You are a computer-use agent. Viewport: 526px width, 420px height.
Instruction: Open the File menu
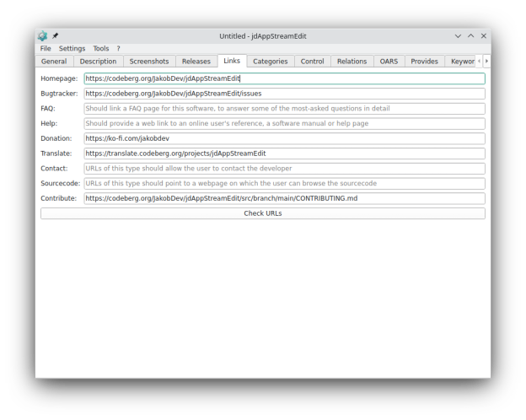[x=46, y=48]
